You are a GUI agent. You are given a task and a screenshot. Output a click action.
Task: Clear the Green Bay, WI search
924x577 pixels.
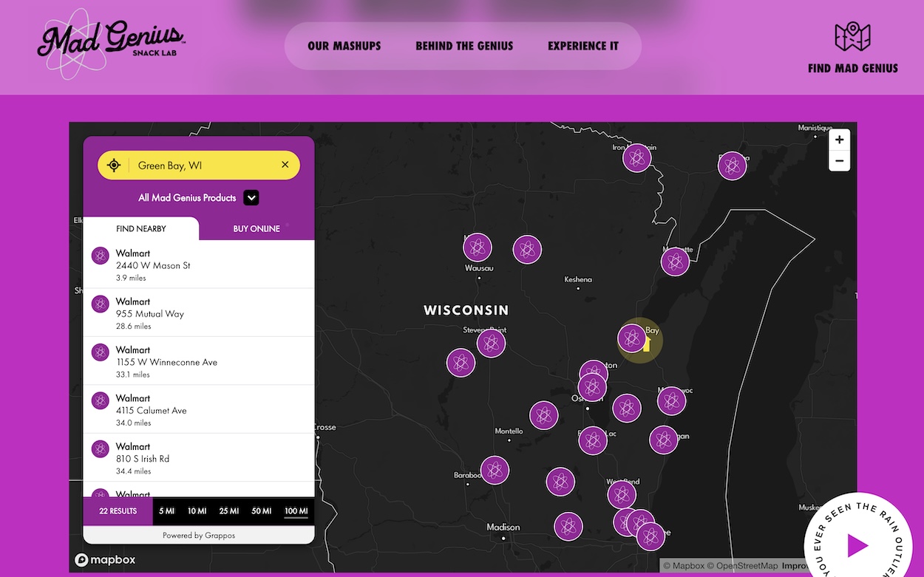(285, 165)
